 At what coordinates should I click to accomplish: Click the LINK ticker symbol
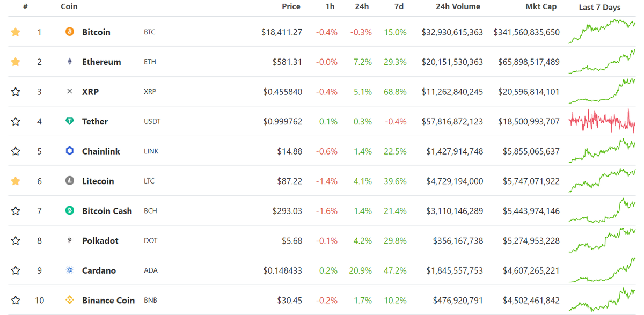(151, 151)
